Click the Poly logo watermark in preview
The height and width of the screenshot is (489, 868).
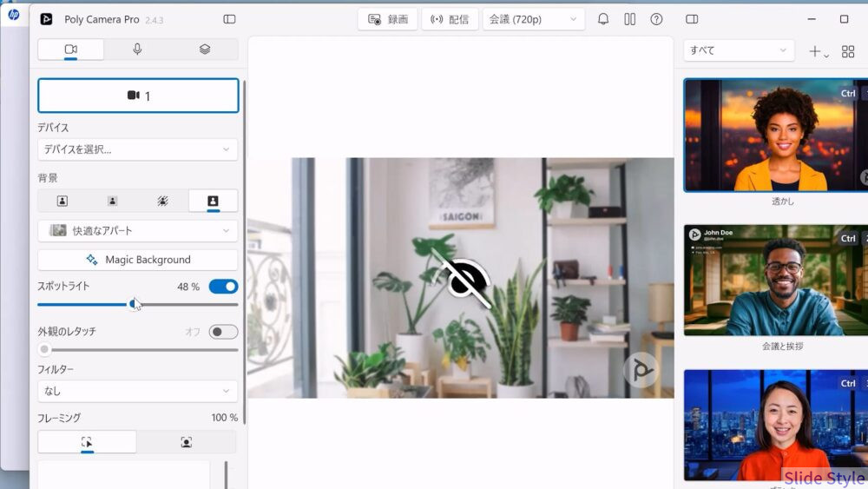[x=641, y=369]
